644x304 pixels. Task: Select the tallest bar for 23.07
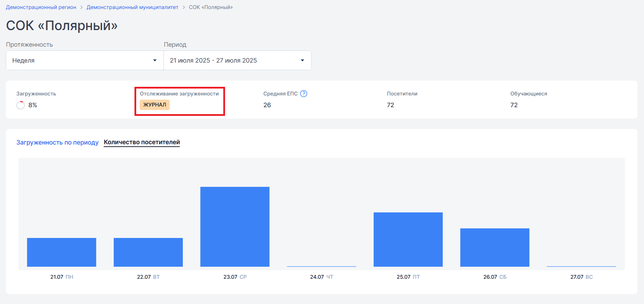(235, 227)
